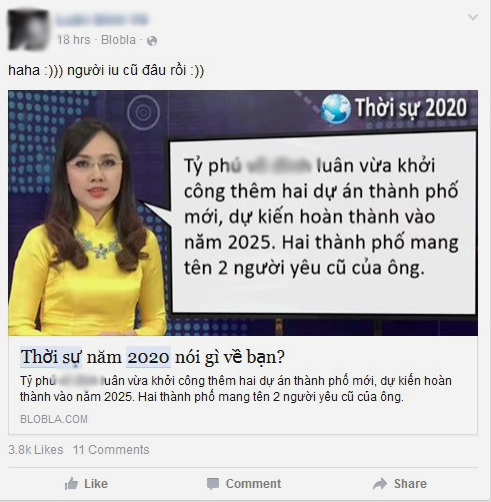This screenshot has height=502, width=491.
Task: Like the post via Like label
Action: [96, 484]
